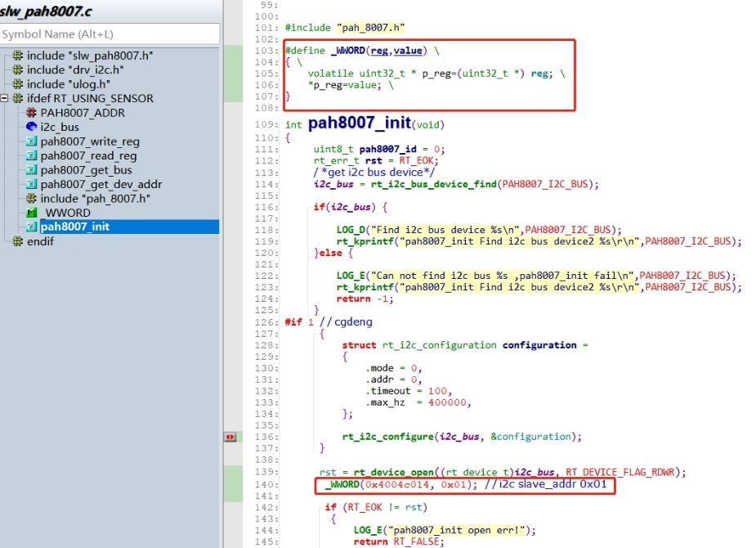Click line number 109 in gutter
The height and width of the screenshot is (548, 756).
coord(266,124)
